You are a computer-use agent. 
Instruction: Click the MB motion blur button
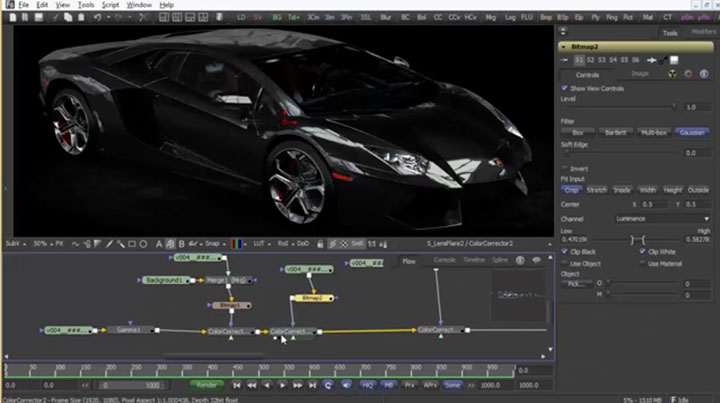388,385
